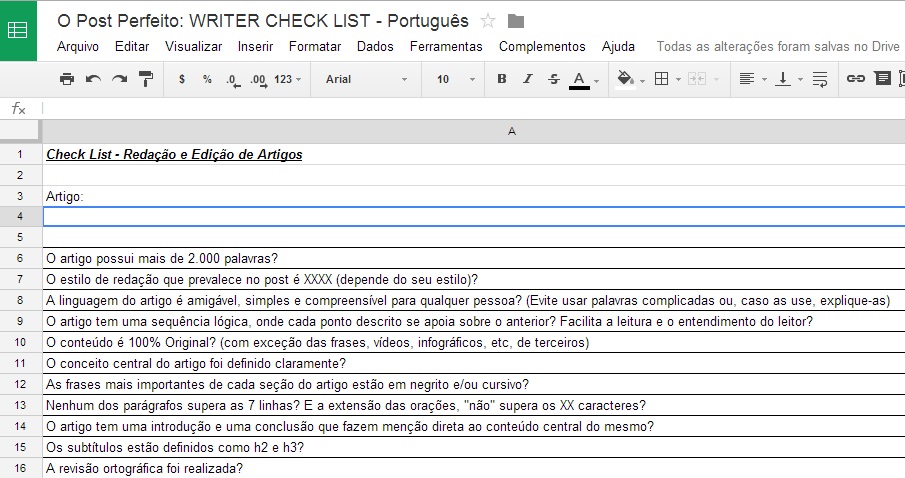
Task: Expand fill color dropdown arrow
Action: click(x=642, y=81)
